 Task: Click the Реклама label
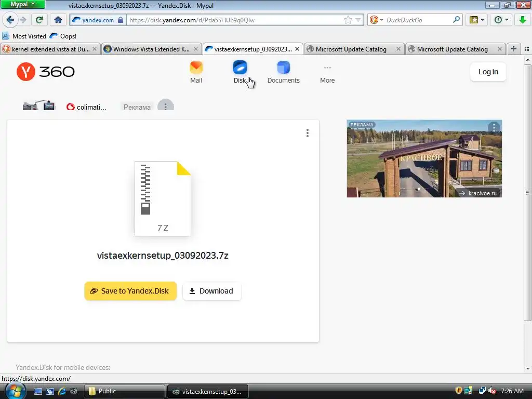point(137,107)
